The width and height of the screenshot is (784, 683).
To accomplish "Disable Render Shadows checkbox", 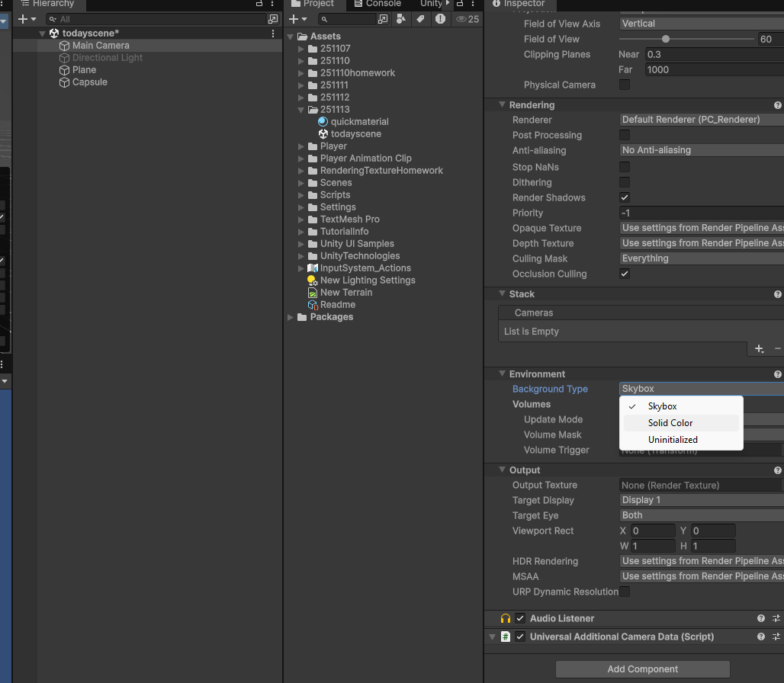I will click(x=625, y=197).
